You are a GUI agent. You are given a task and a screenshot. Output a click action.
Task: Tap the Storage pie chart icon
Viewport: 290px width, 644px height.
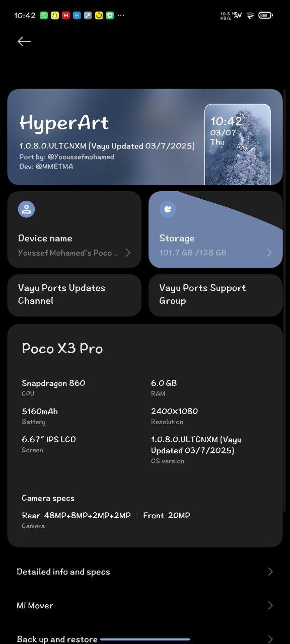168,209
